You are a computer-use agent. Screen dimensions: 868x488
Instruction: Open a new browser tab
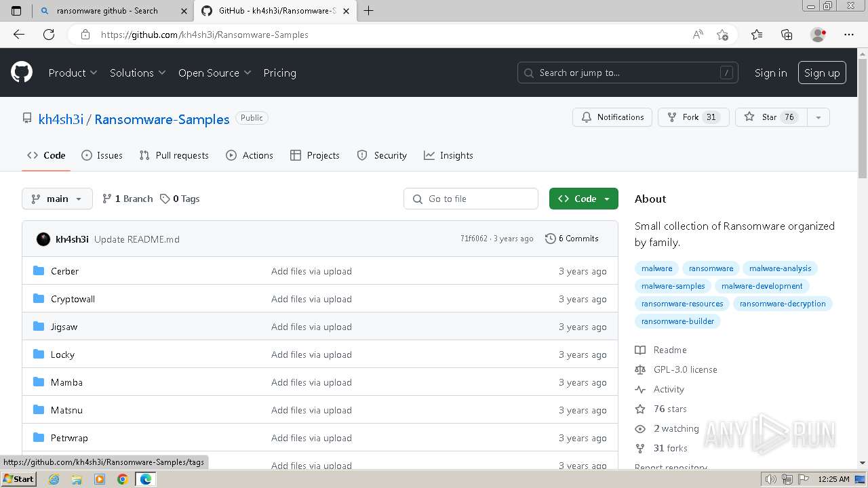[369, 11]
